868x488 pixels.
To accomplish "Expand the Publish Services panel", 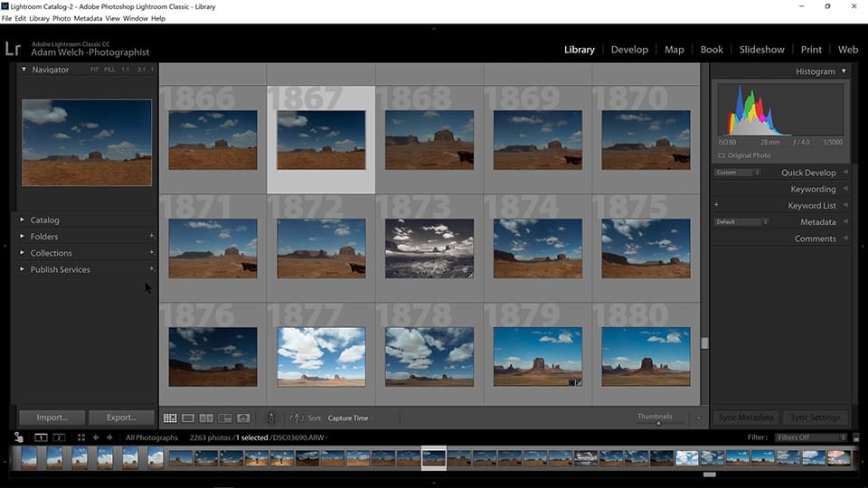I will pos(22,269).
